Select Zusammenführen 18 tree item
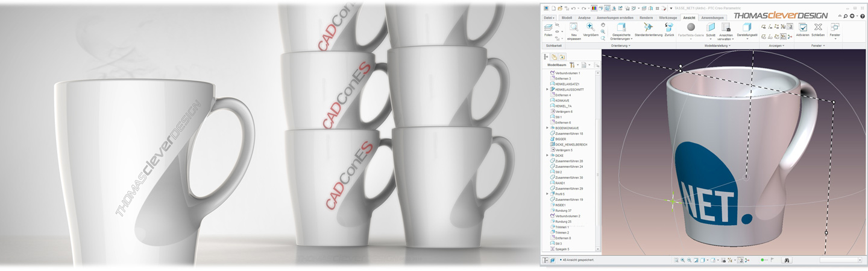 tap(566, 133)
